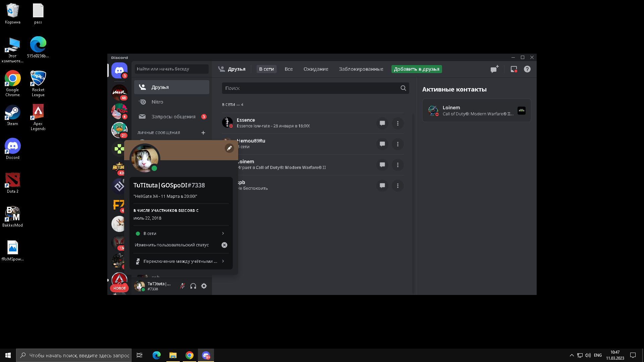Screen dimensions: 644x362
Task: Select 'Изменить пользовательский статус' option
Action: pyautogui.click(x=172, y=245)
